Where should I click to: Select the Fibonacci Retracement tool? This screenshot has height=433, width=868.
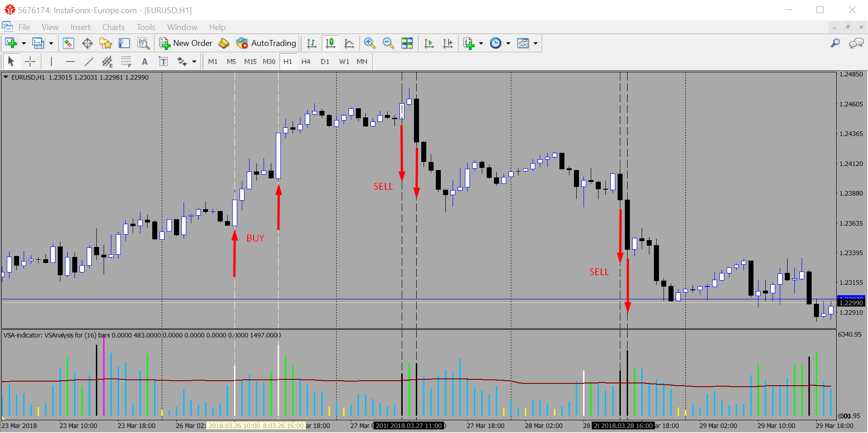coord(126,61)
